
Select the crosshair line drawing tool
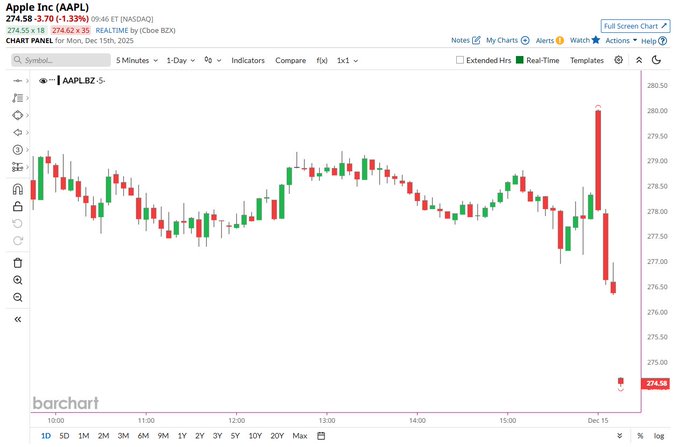17,81
